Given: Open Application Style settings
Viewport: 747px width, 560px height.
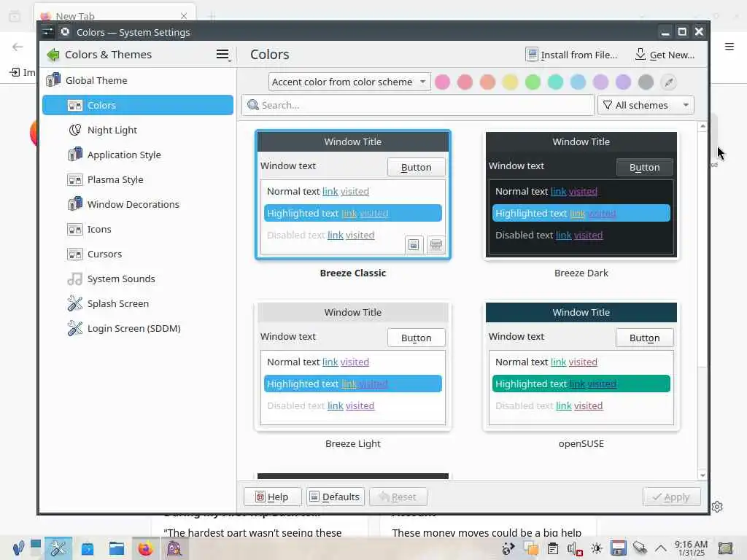Looking at the screenshot, I should [138, 155].
